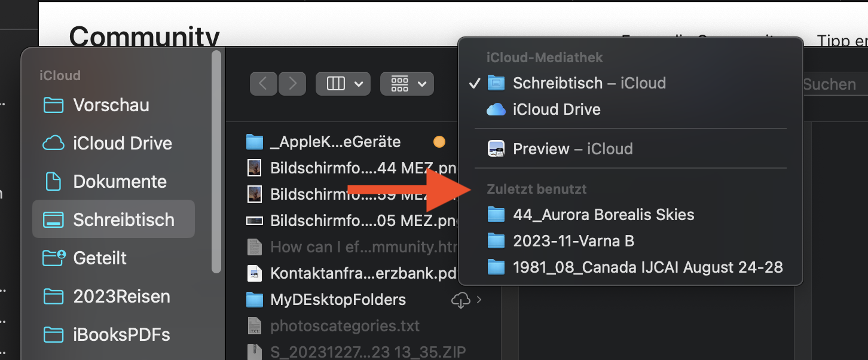This screenshot has width=868, height=360.
Task: Open recent folder 1981_08_Canada IJCAI August 24-28
Action: 647,267
